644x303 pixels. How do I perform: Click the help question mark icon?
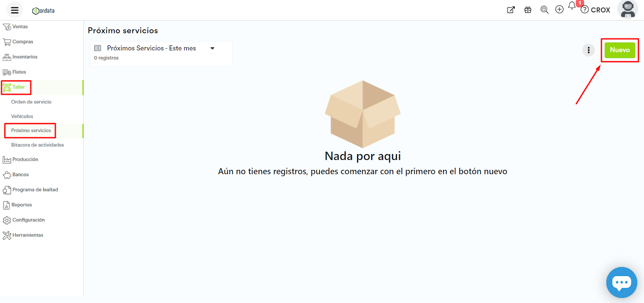[584, 10]
